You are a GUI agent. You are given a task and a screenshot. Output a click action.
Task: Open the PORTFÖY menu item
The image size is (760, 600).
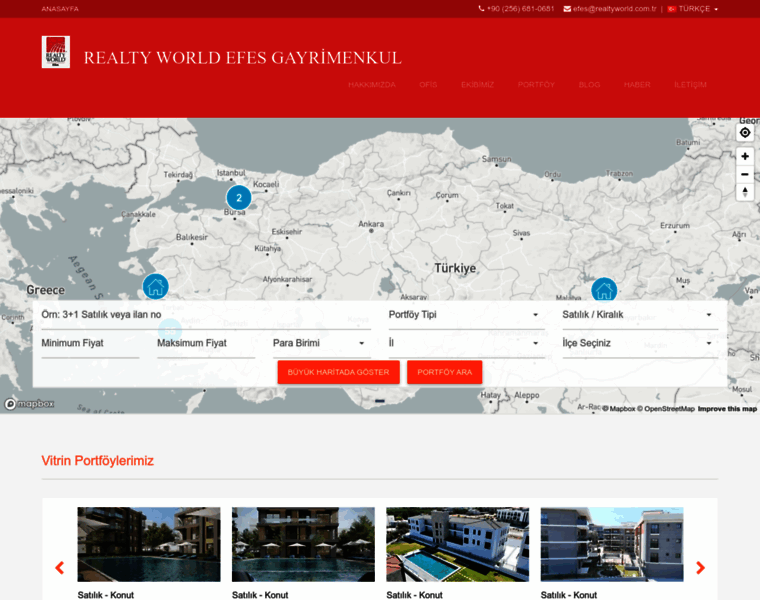coord(536,85)
